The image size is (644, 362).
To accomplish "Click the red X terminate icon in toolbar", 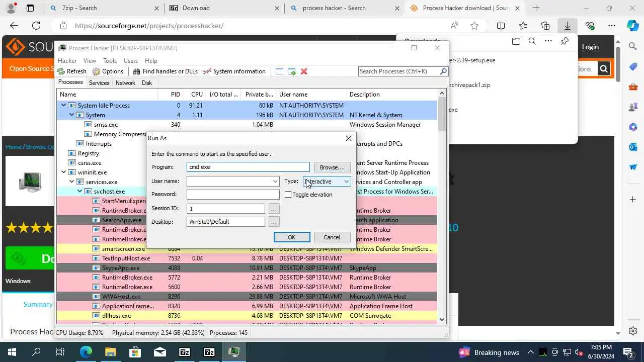I will (x=304, y=71).
